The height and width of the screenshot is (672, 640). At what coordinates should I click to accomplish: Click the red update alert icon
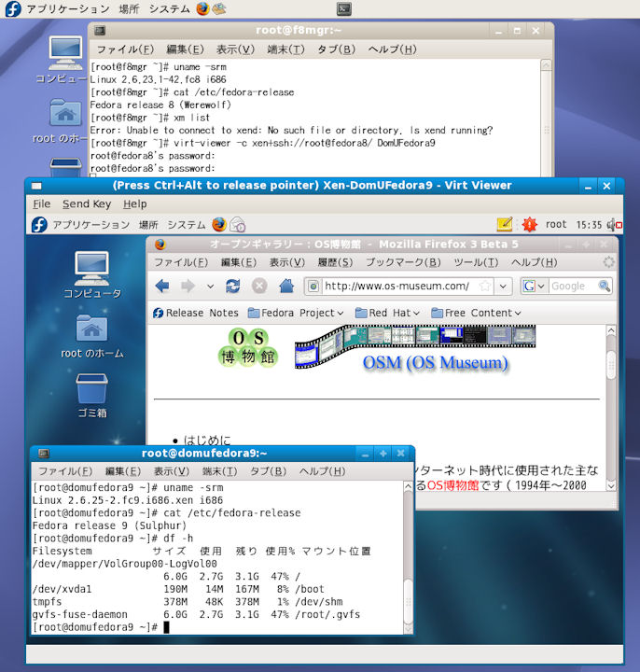point(530,224)
